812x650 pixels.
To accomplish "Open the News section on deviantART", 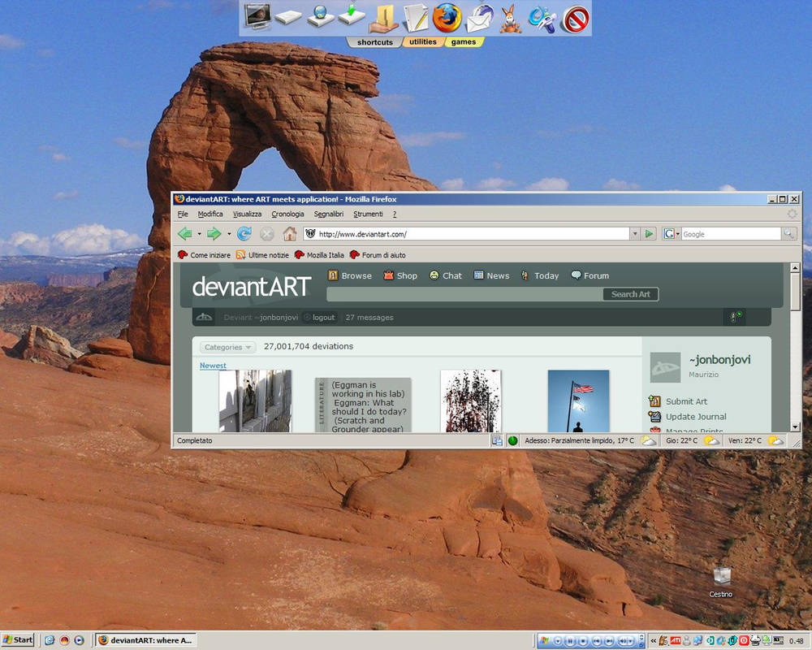I will point(491,275).
